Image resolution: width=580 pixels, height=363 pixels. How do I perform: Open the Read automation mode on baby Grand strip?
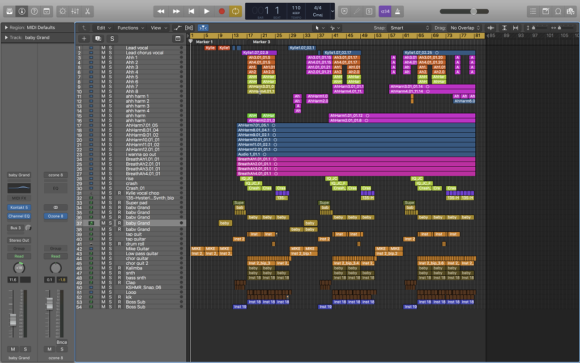(x=19, y=256)
